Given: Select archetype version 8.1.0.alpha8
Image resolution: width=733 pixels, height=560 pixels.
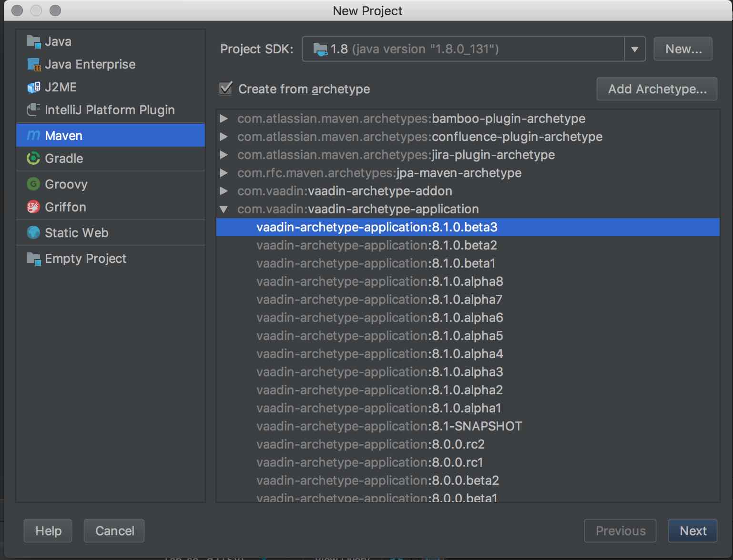Looking at the screenshot, I should 379,281.
